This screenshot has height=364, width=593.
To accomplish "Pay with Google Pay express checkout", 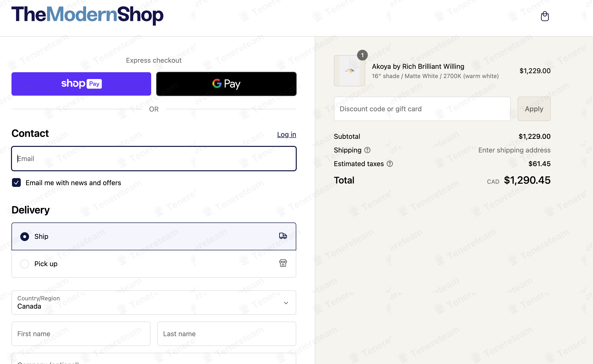I will click(226, 84).
